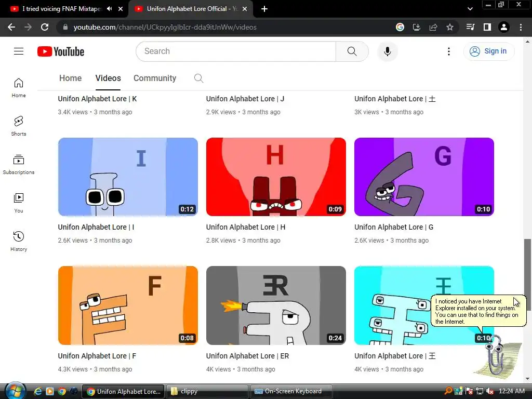The width and height of the screenshot is (532, 399).
Task: Open video title Unifon Alphabet Lore | G
Action: point(394,227)
